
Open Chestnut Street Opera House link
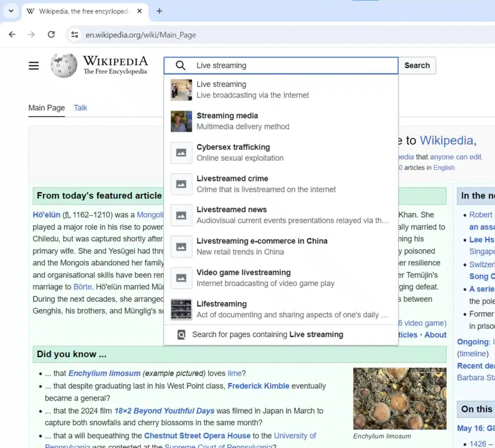click(197, 436)
